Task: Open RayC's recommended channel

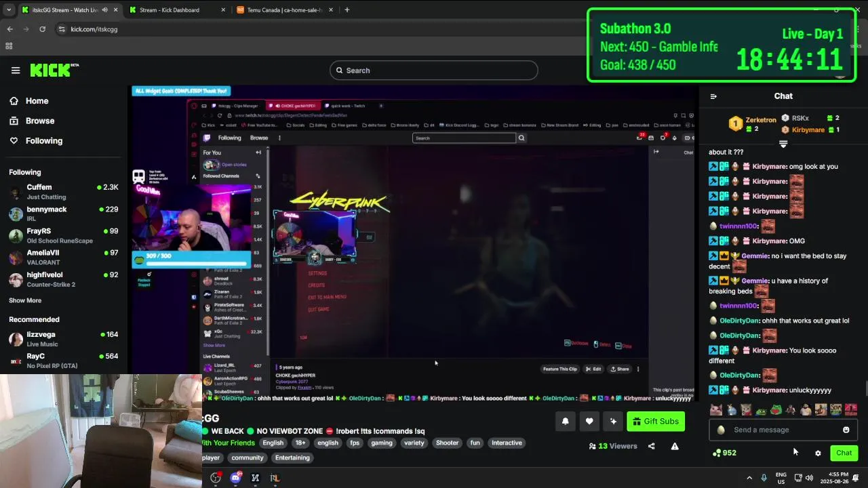Action: click(x=64, y=361)
